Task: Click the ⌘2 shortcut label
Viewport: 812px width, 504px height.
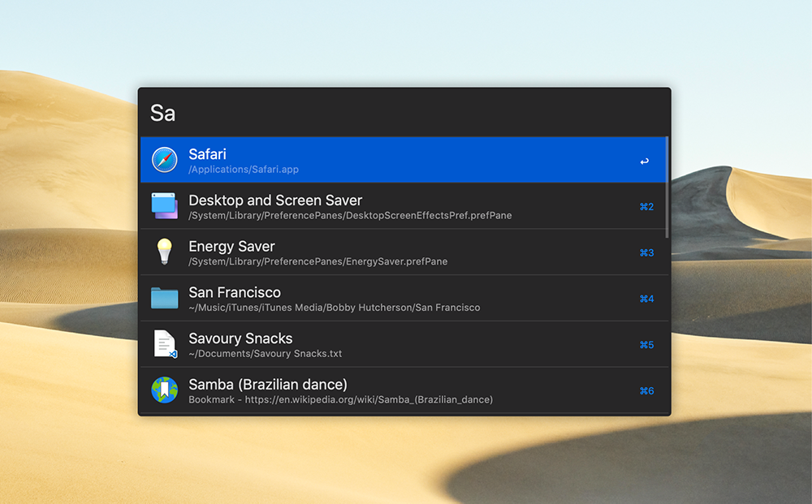Action: click(646, 207)
